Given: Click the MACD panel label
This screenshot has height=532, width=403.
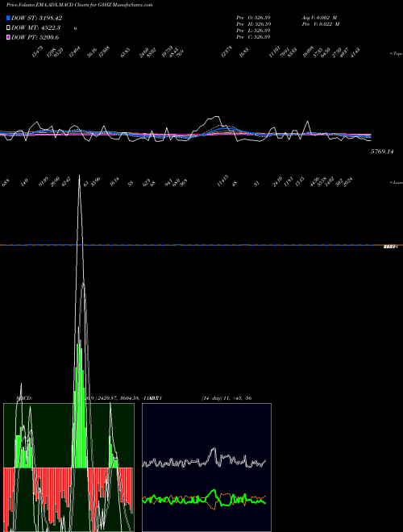Looking at the screenshot, I should click(23, 398).
